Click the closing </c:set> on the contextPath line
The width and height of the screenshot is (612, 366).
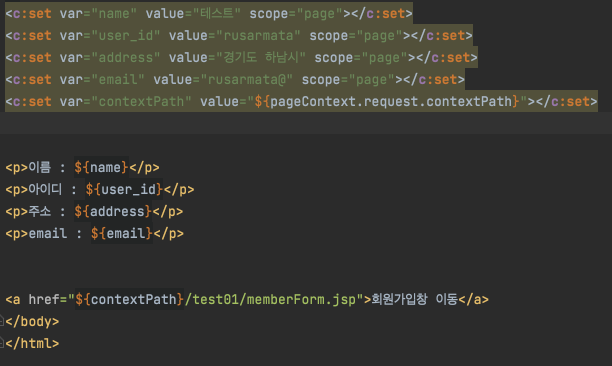tap(566, 101)
